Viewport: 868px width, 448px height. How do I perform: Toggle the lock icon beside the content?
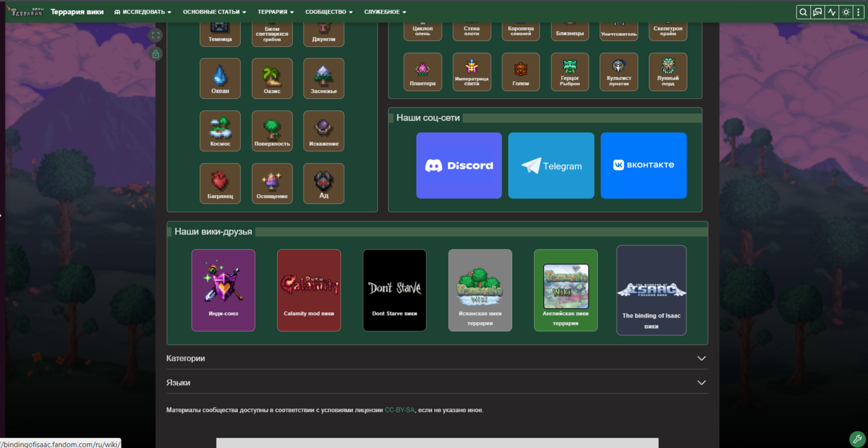pos(156,54)
